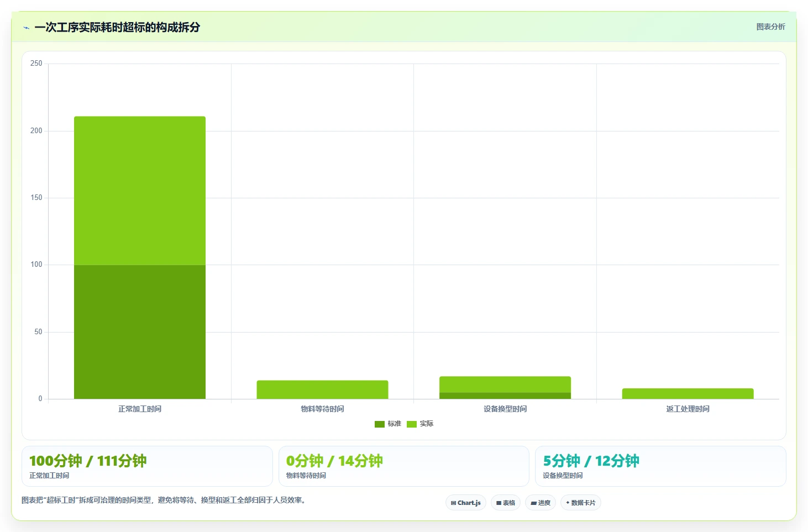808x532 pixels.
Task: Click the 物料等待时间 x-axis label
Action: click(x=322, y=409)
